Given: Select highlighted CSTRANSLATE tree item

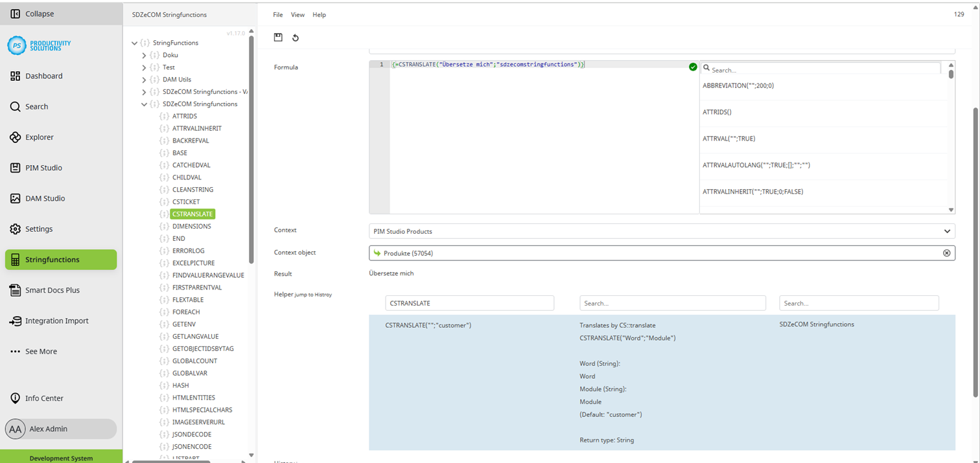Looking at the screenshot, I should click(x=192, y=214).
